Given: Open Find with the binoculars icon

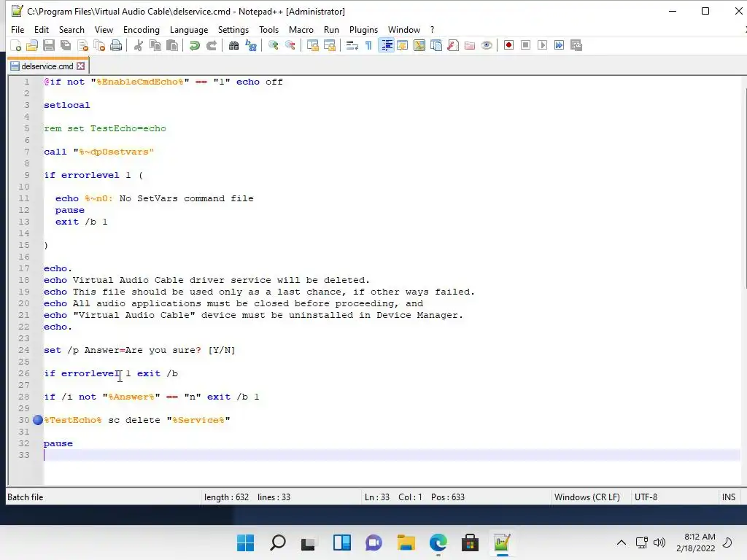Looking at the screenshot, I should [233, 45].
